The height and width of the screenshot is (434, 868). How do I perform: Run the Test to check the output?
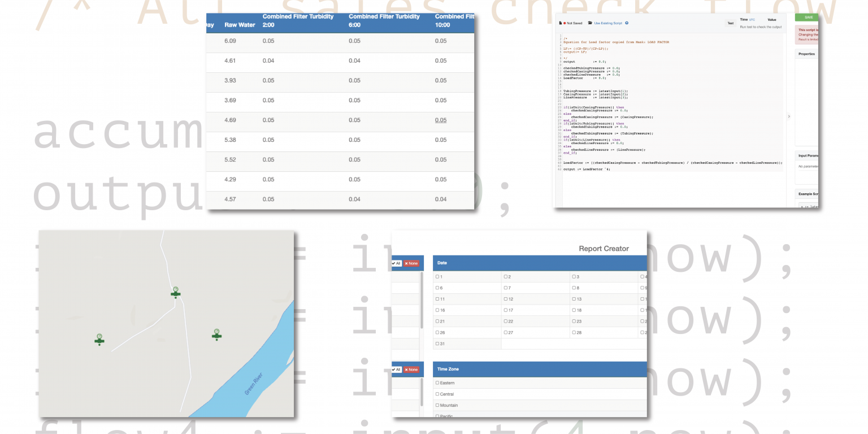point(761,27)
